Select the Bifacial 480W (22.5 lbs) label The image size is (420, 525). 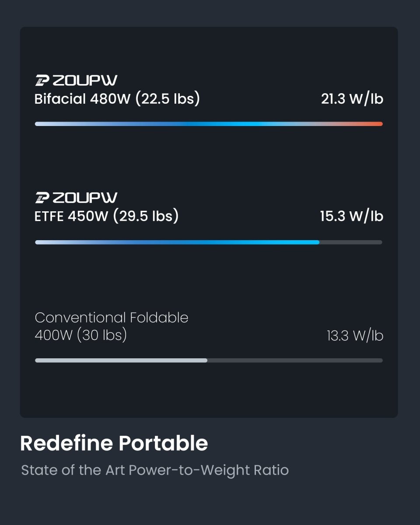tap(117, 99)
